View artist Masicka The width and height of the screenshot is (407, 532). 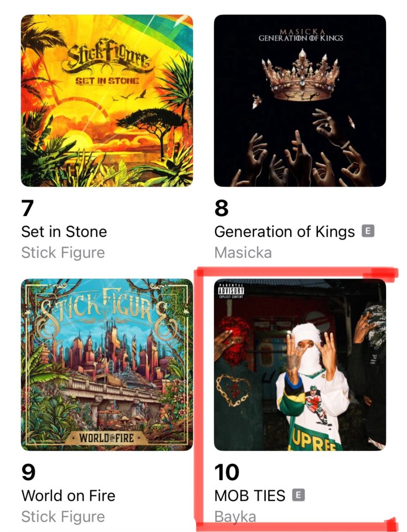[x=243, y=253]
